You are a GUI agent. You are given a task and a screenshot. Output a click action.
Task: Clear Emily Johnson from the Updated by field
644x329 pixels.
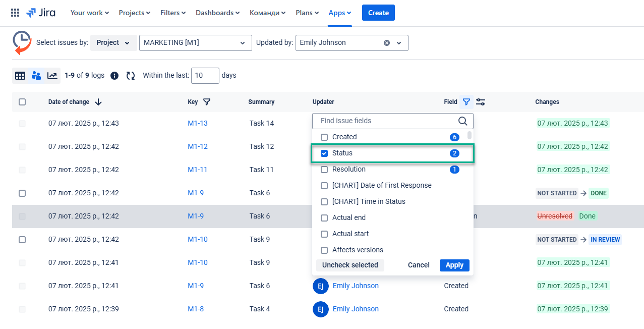387,43
